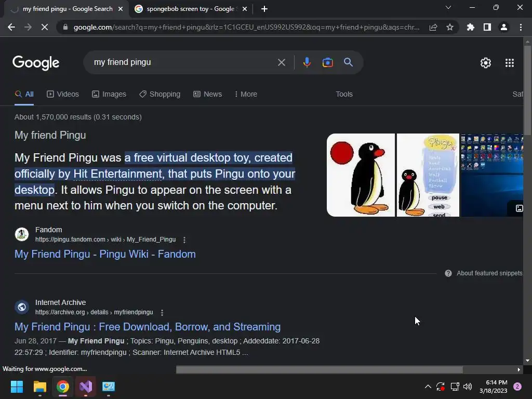Start a voice search with microphone
The image size is (532, 399).
307,62
